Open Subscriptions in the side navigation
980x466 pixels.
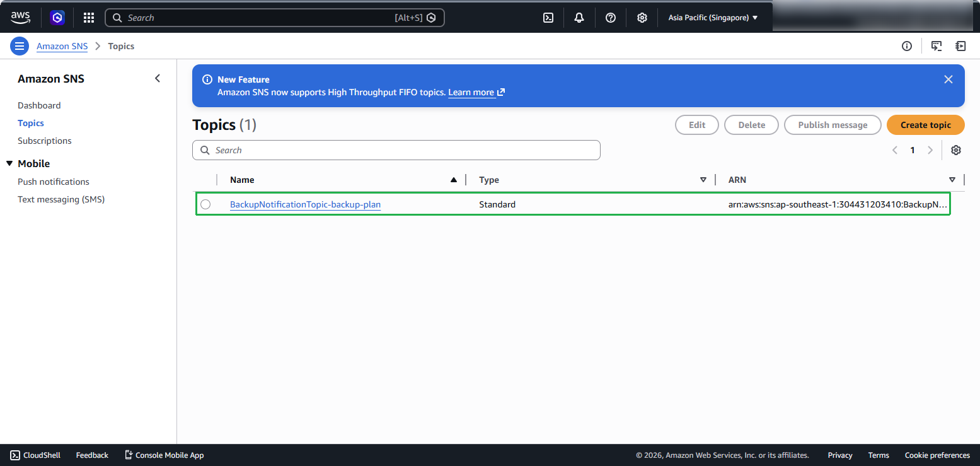pos(45,141)
